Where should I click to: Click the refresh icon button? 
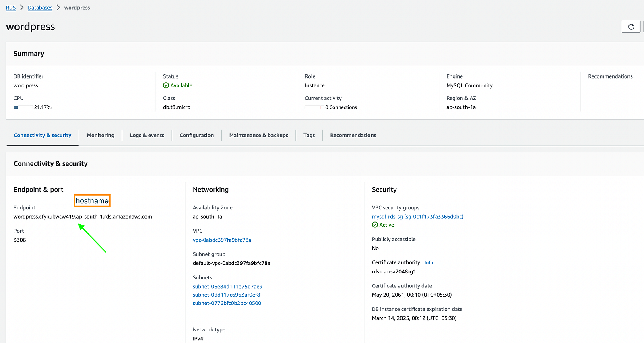click(x=631, y=27)
